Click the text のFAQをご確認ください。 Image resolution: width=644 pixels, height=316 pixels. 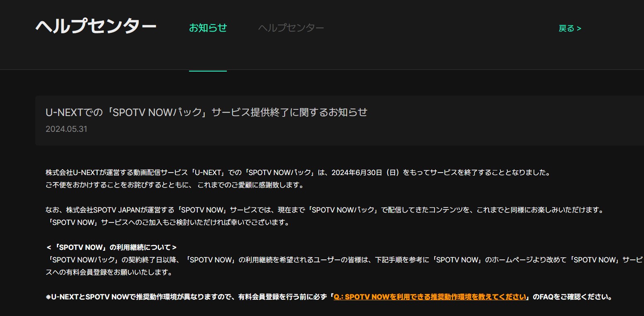click(573, 297)
